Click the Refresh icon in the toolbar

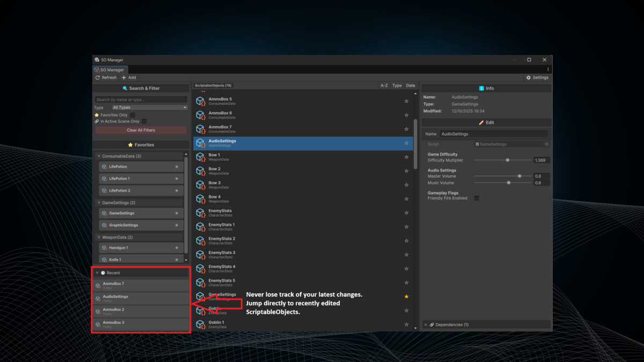(x=97, y=77)
